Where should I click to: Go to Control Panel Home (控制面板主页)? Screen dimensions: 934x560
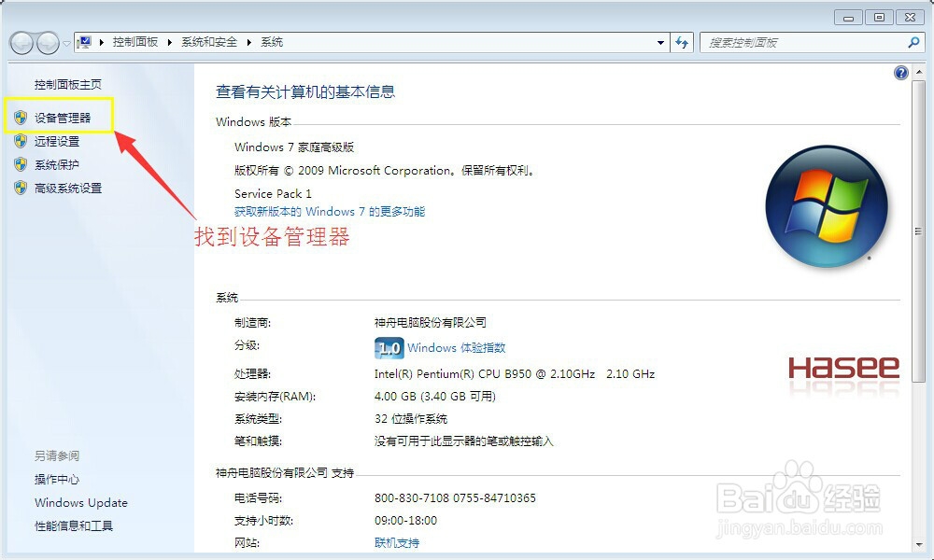(x=68, y=85)
